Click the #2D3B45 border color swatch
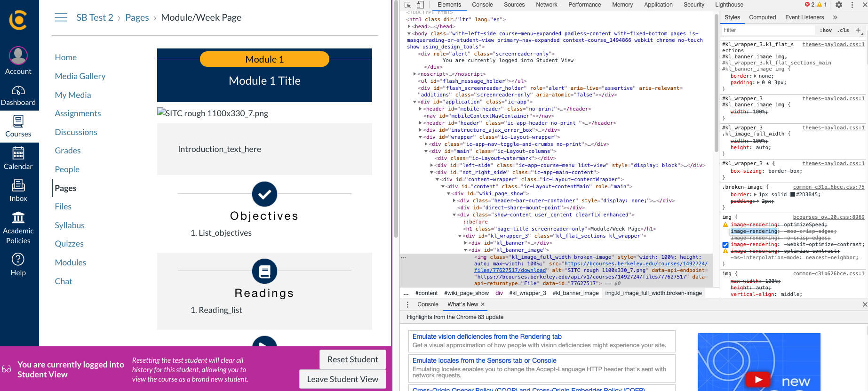868x391 pixels. pos(792,194)
